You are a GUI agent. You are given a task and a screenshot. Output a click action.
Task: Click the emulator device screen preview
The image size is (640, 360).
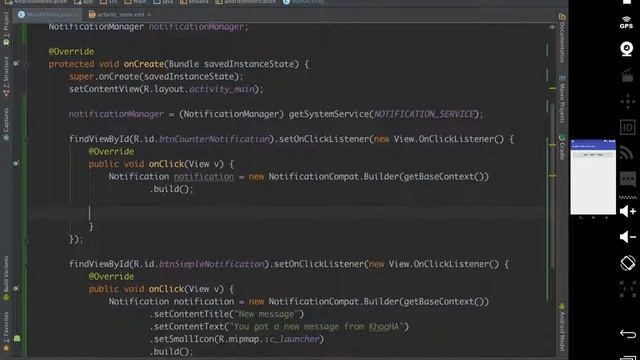tap(593, 177)
